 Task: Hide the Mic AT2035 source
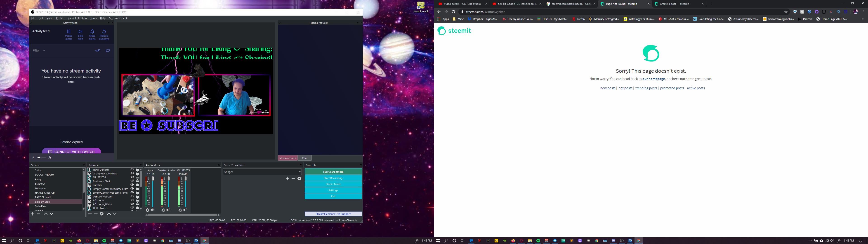[132, 177]
